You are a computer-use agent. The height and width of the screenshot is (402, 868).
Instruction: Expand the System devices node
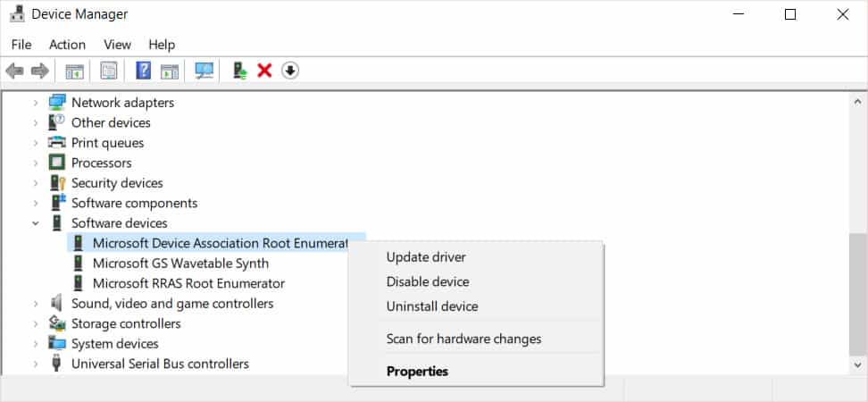(x=36, y=343)
